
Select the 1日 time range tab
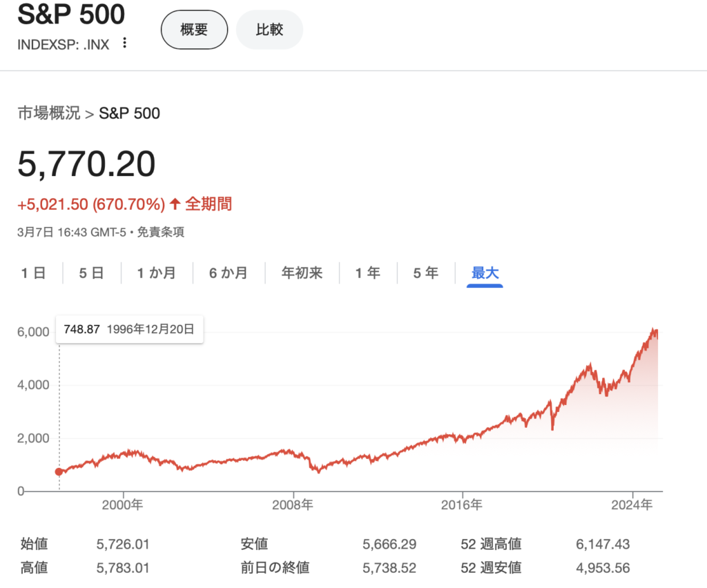coord(33,273)
